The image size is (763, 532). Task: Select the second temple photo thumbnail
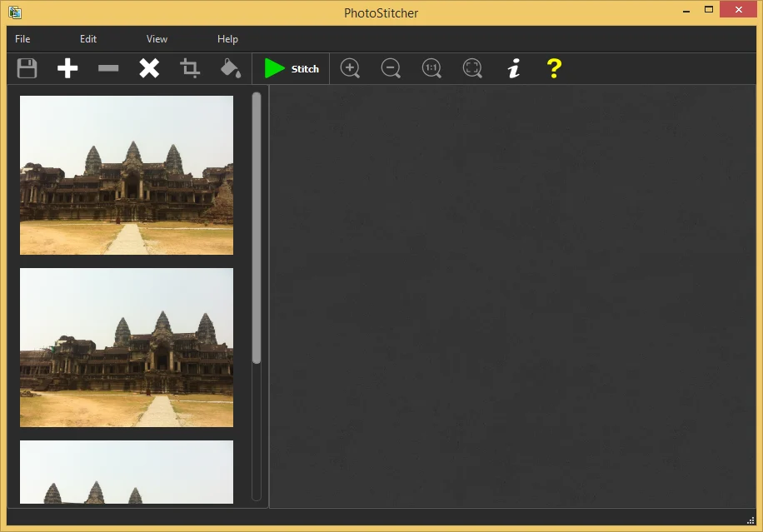[x=127, y=347]
